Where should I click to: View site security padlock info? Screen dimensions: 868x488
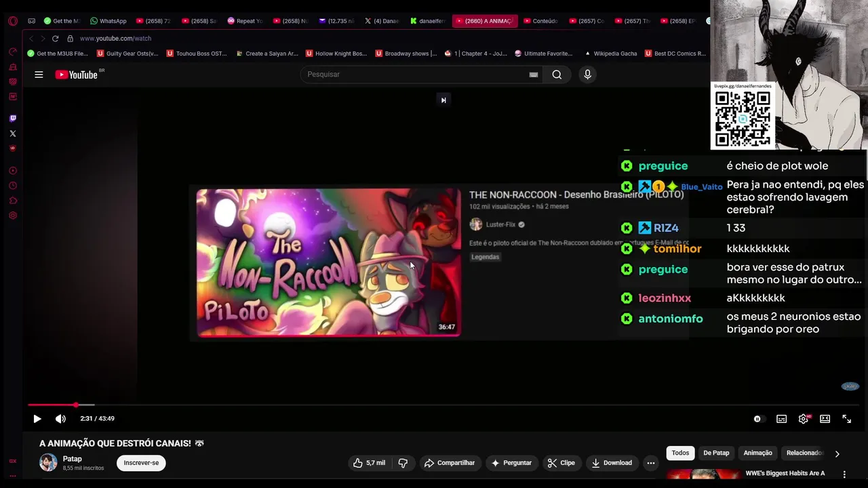70,39
